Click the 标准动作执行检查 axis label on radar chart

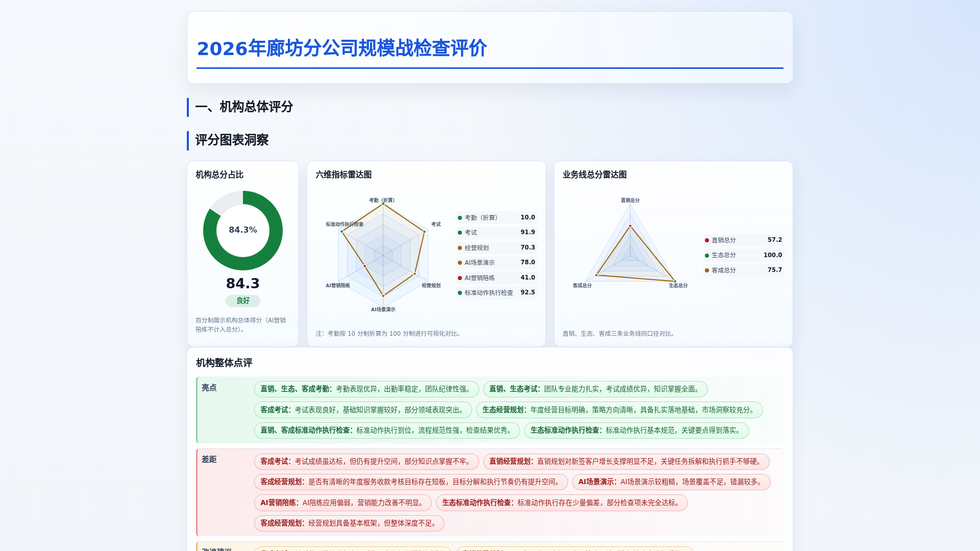coord(345,224)
